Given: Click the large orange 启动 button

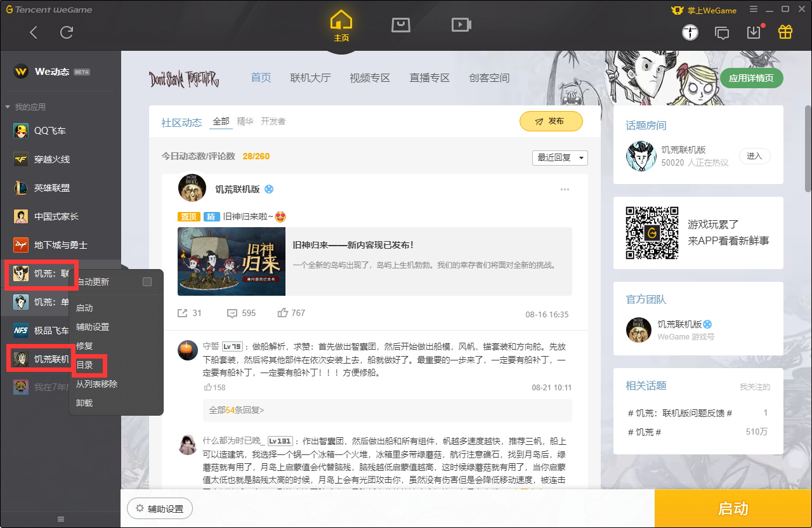Looking at the screenshot, I should pyautogui.click(x=733, y=508).
